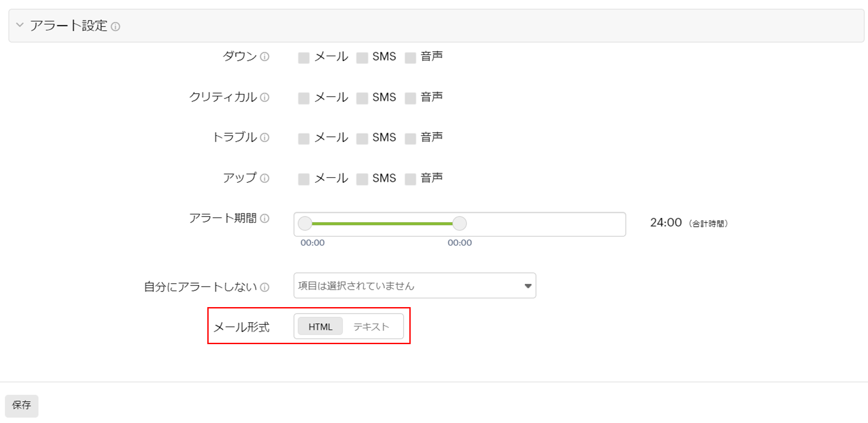Switch mail format to テキスト

pos(371,327)
